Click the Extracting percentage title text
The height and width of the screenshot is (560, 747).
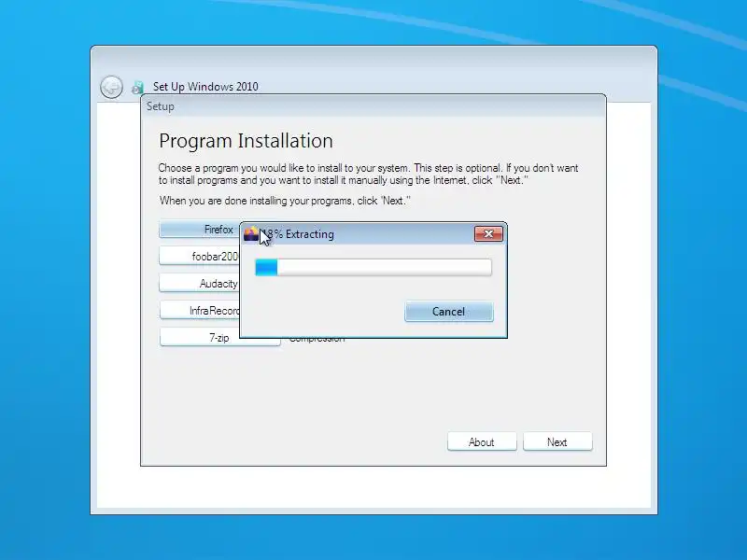297,234
